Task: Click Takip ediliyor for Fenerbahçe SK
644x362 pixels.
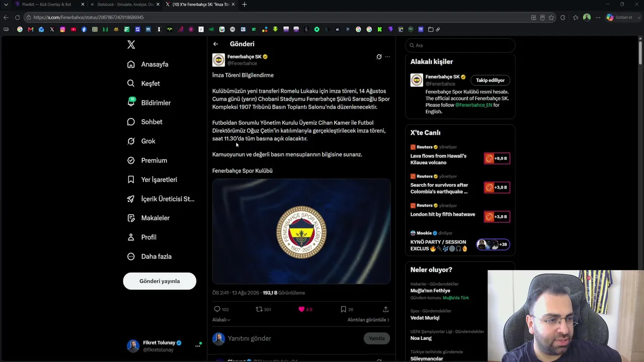Action: tap(490, 80)
